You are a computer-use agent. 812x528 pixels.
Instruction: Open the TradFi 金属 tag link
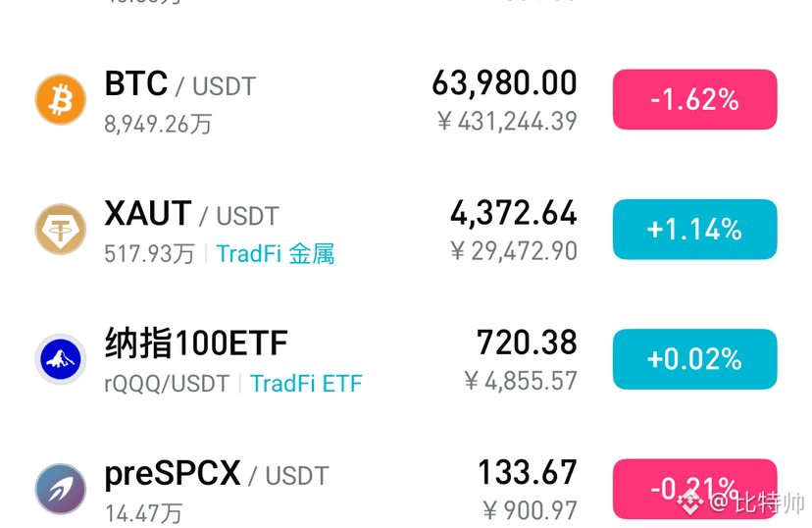tap(276, 254)
